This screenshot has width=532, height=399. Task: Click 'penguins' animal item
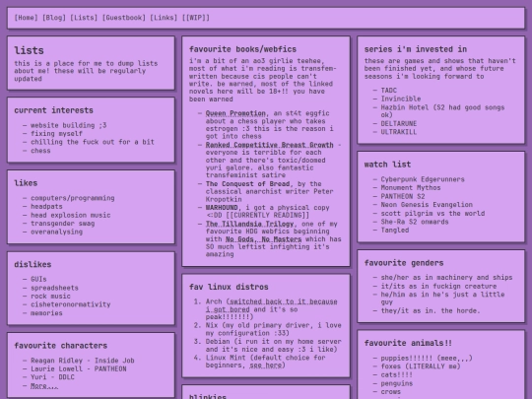point(397,383)
